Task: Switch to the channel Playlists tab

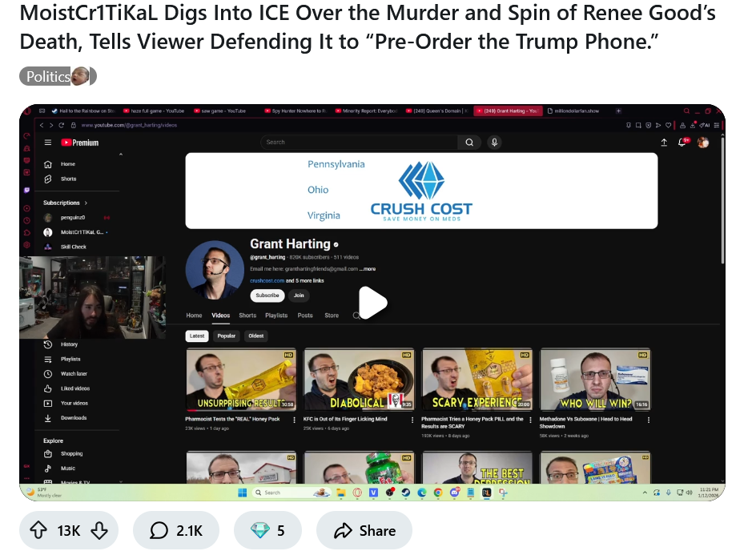Action: (x=276, y=316)
